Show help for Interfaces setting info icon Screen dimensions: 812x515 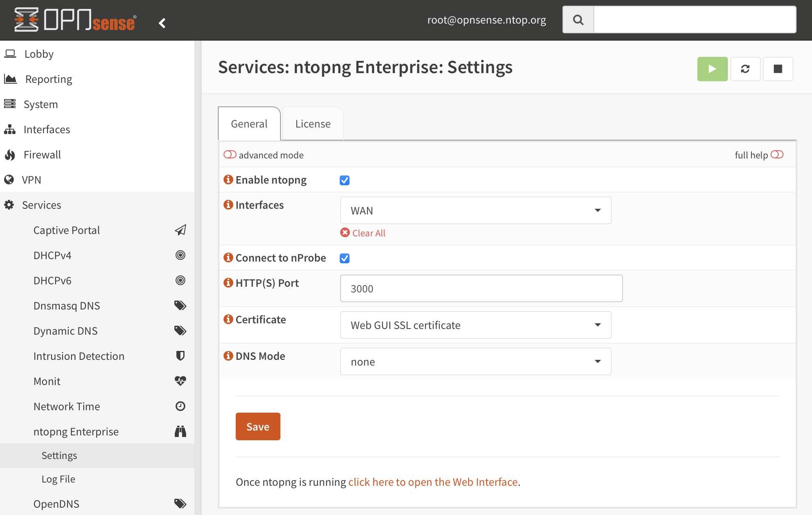228,204
